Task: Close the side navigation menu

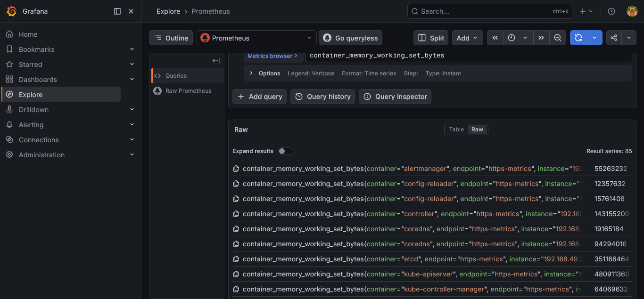Action: point(131,11)
